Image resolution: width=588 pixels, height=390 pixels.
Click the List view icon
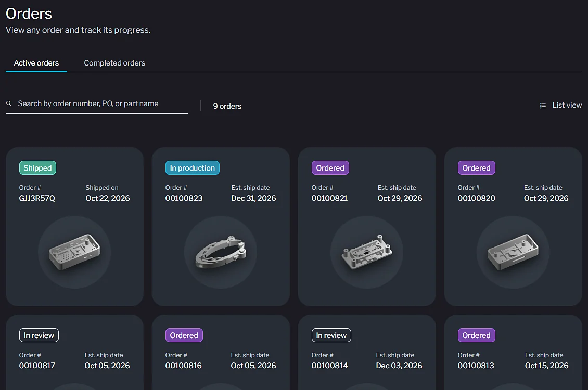pyautogui.click(x=543, y=106)
